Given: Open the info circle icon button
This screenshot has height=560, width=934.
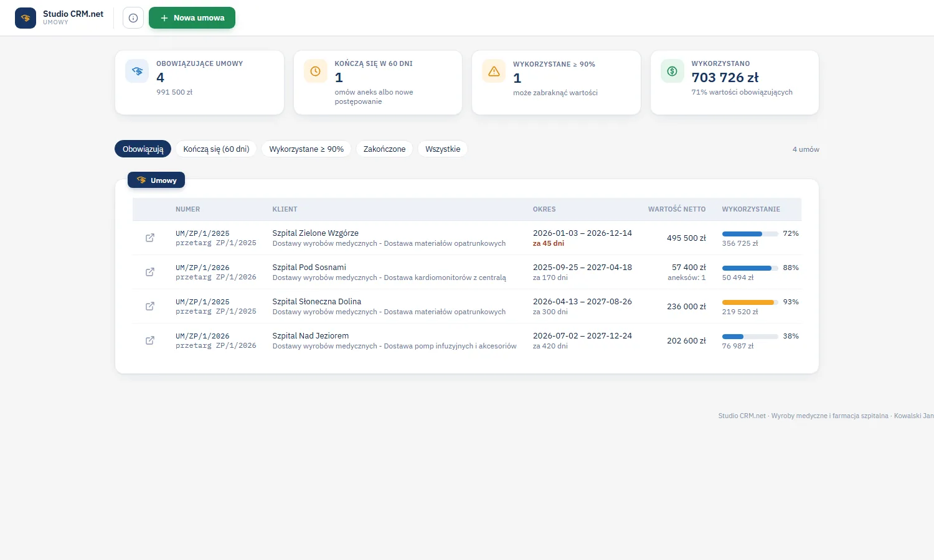Looking at the screenshot, I should point(133,18).
